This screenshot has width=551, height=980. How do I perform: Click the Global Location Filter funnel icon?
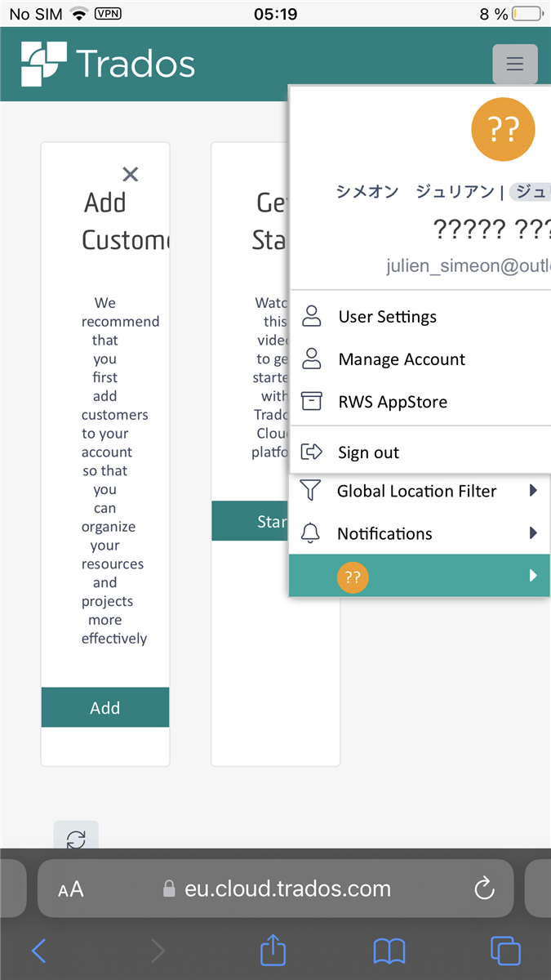(x=311, y=491)
